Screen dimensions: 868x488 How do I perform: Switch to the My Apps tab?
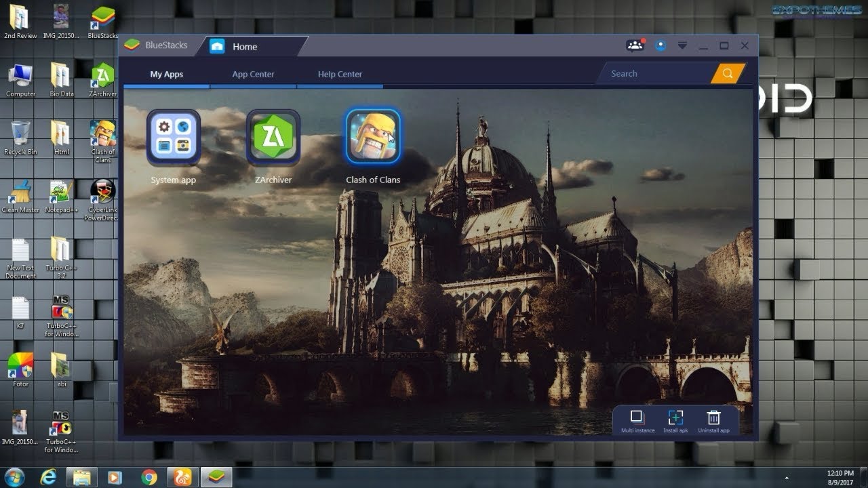click(167, 75)
